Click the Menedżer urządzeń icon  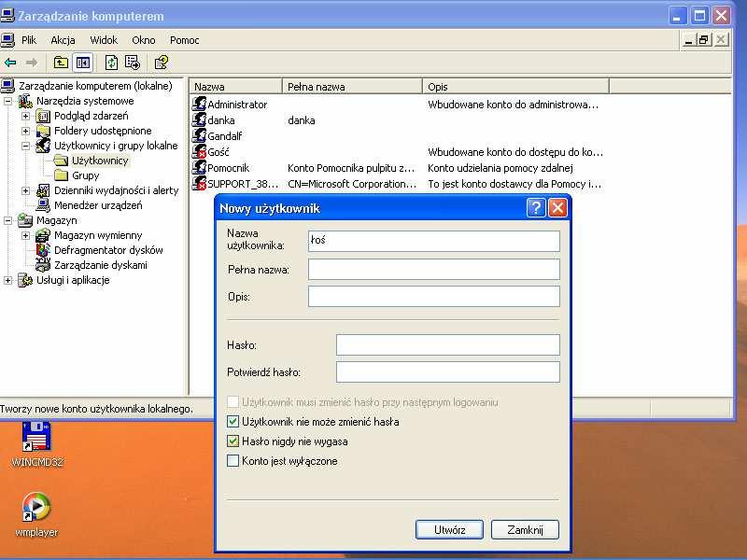pyautogui.click(x=43, y=205)
